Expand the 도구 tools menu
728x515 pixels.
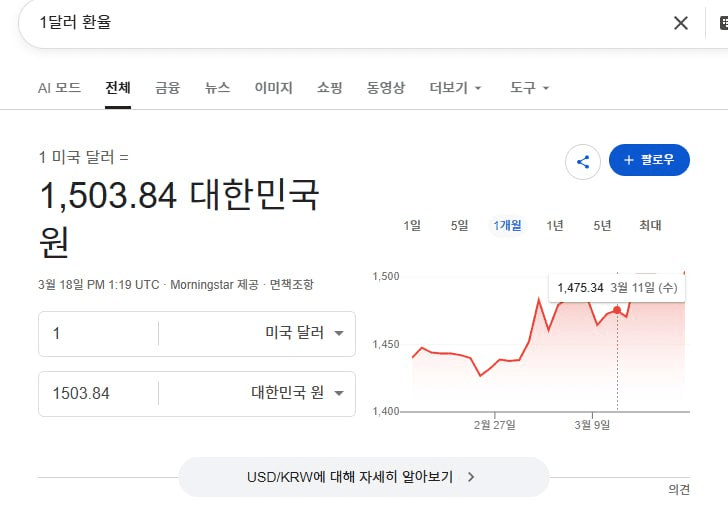coord(529,88)
